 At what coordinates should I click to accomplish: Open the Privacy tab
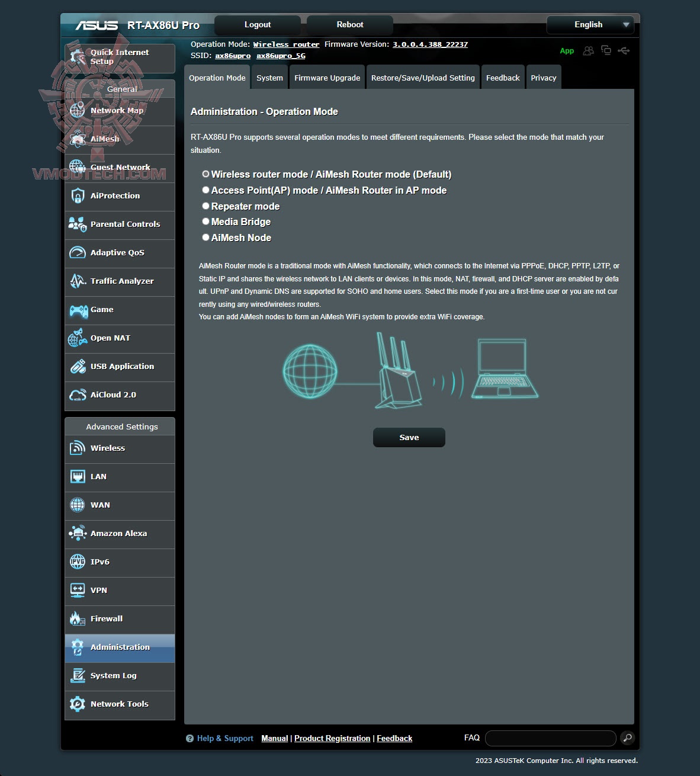coord(543,78)
